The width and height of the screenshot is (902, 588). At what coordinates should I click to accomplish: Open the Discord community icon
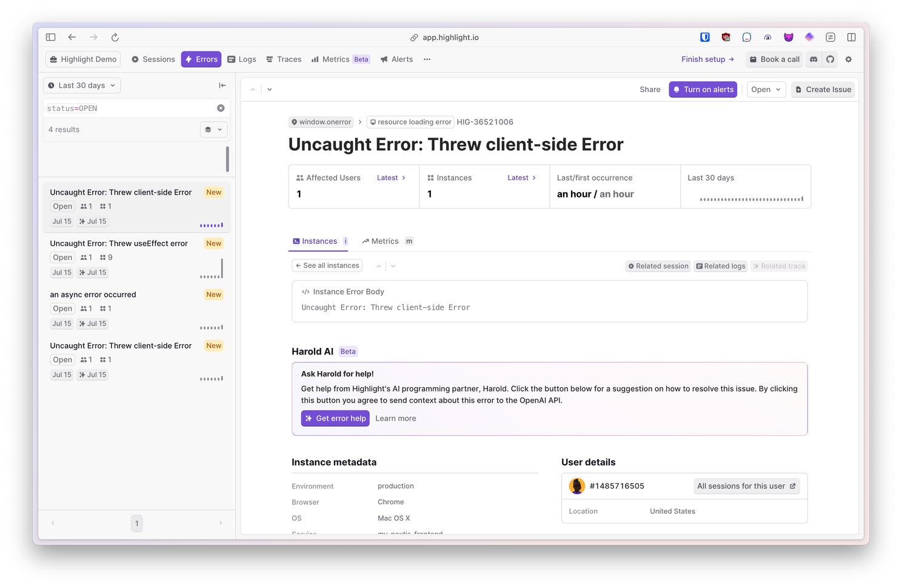point(813,59)
